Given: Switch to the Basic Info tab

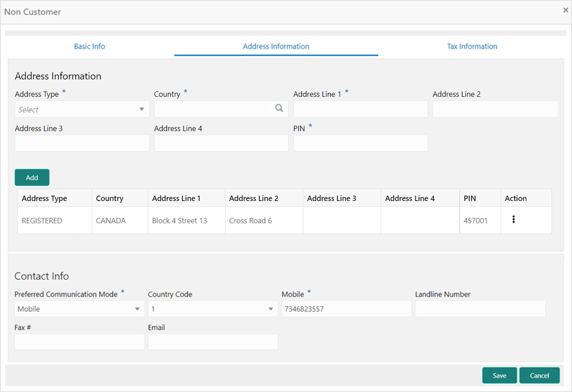Looking at the screenshot, I should pyautogui.click(x=89, y=46).
